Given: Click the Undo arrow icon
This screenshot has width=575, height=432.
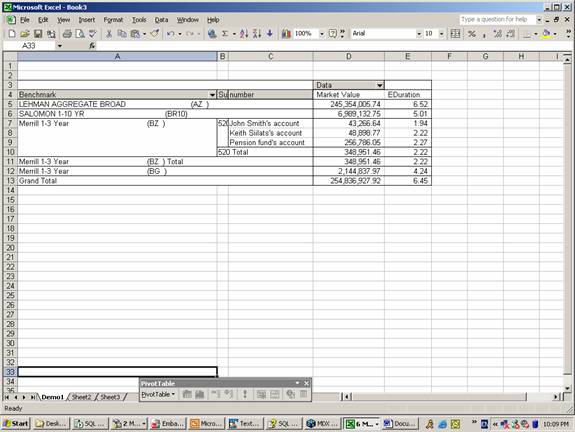Looking at the screenshot, I should pyautogui.click(x=171, y=34).
